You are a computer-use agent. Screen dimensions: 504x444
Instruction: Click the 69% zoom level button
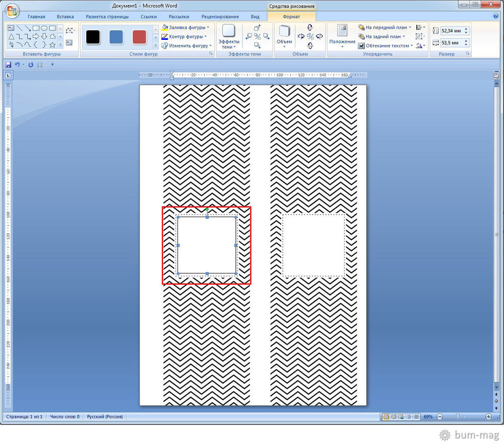428,417
